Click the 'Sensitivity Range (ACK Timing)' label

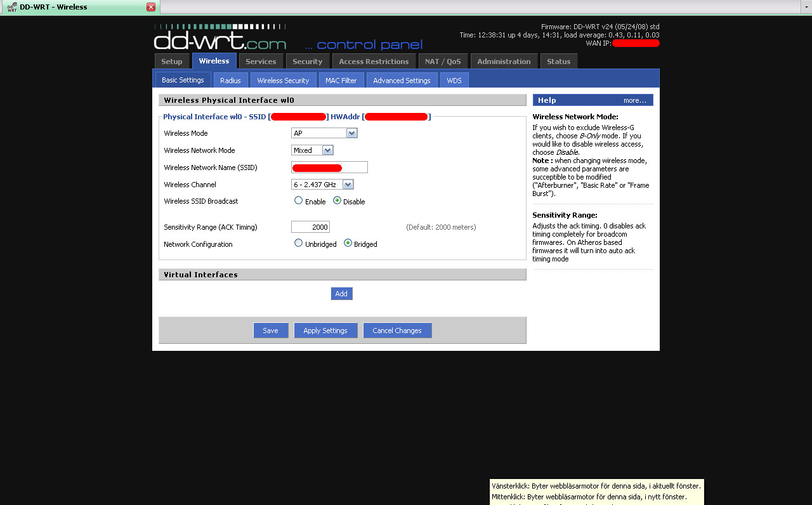211,227
